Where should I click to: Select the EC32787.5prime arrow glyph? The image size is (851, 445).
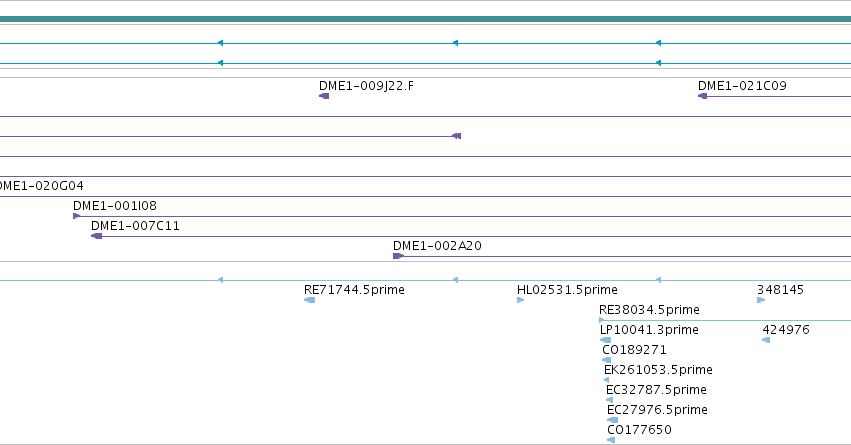point(609,400)
